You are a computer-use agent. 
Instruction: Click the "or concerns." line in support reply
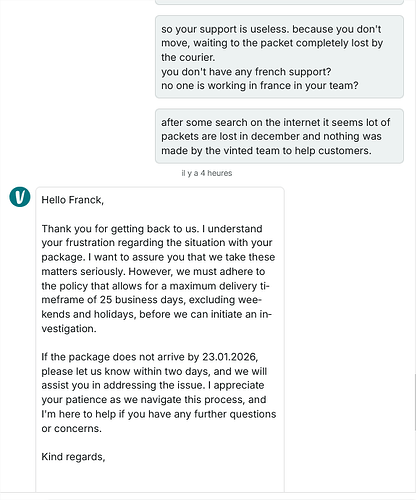click(71, 428)
